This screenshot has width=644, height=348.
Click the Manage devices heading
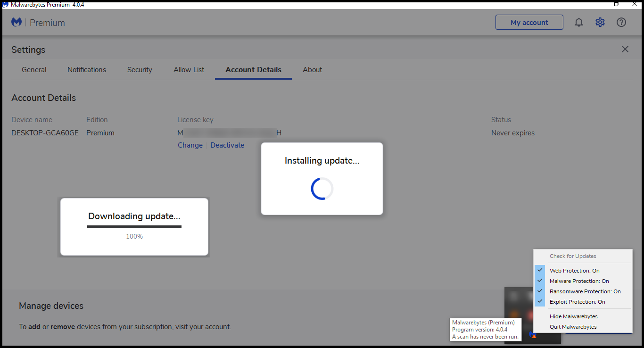click(51, 306)
